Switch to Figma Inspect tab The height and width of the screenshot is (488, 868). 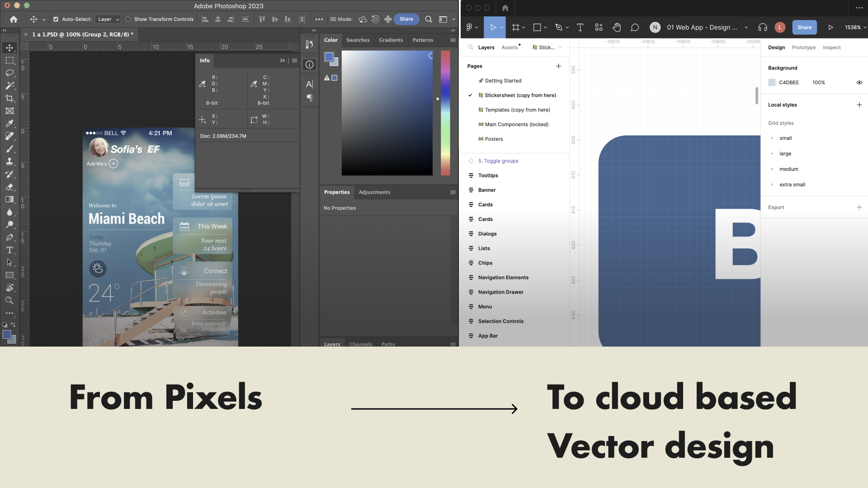click(x=832, y=47)
